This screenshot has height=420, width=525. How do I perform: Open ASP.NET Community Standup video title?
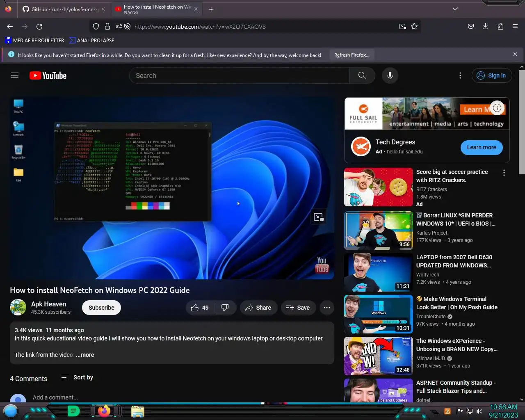(x=456, y=387)
